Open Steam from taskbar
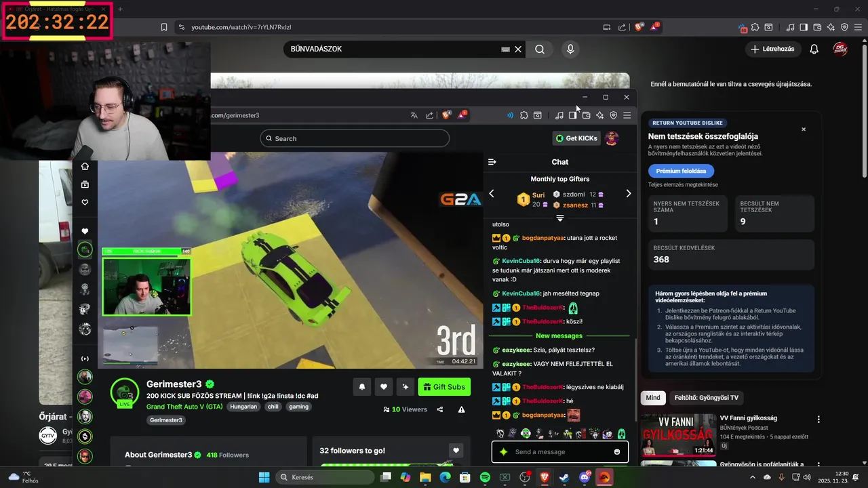This screenshot has width=868, height=488. coord(564,477)
